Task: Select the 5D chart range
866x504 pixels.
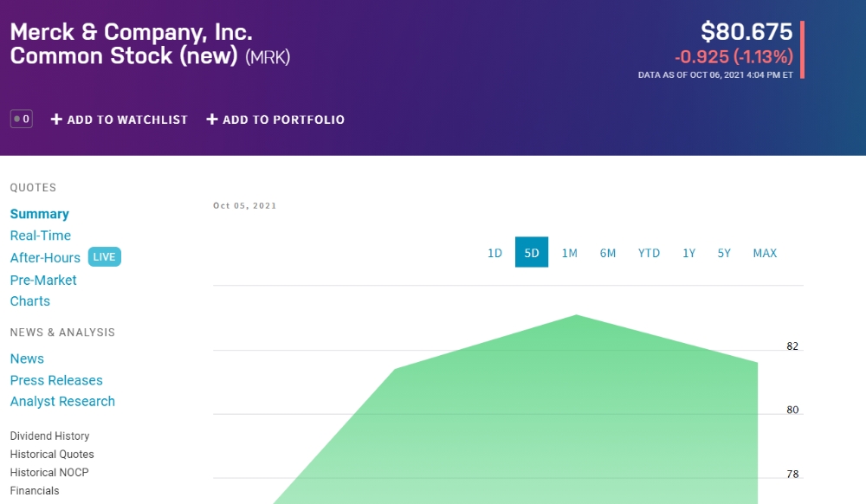Action: coord(532,252)
